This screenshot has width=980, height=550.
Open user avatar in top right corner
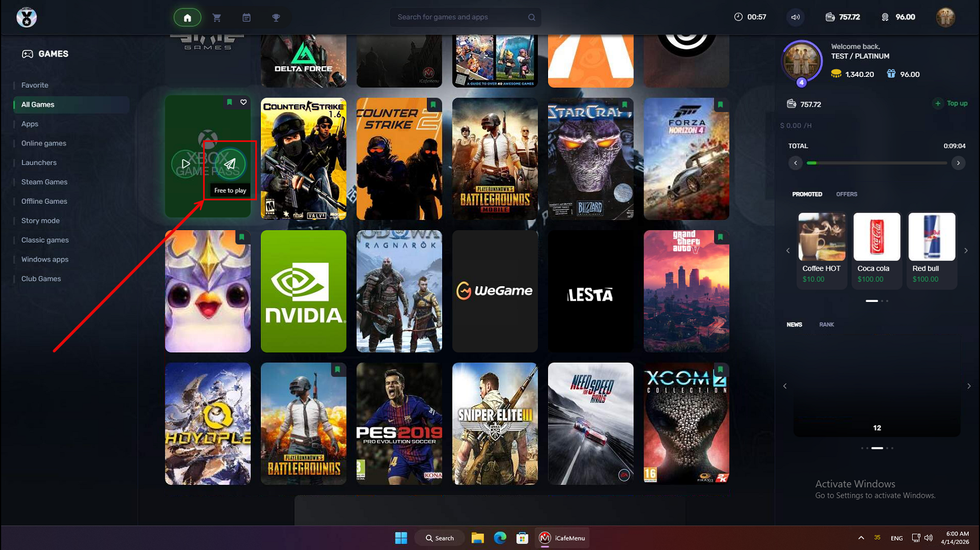point(945,17)
